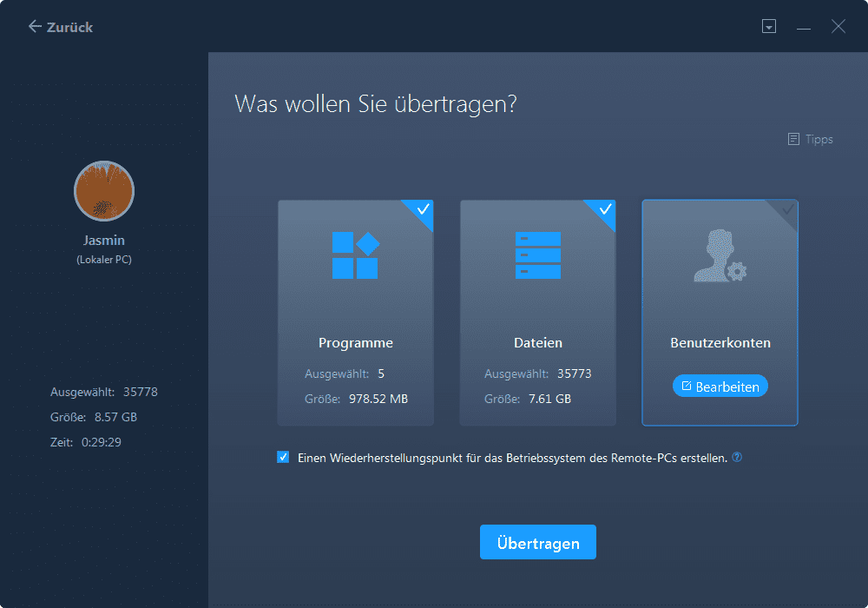The width and height of the screenshot is (868, 608).
Task: Open Tipps help notes
Action: (810, 139)
